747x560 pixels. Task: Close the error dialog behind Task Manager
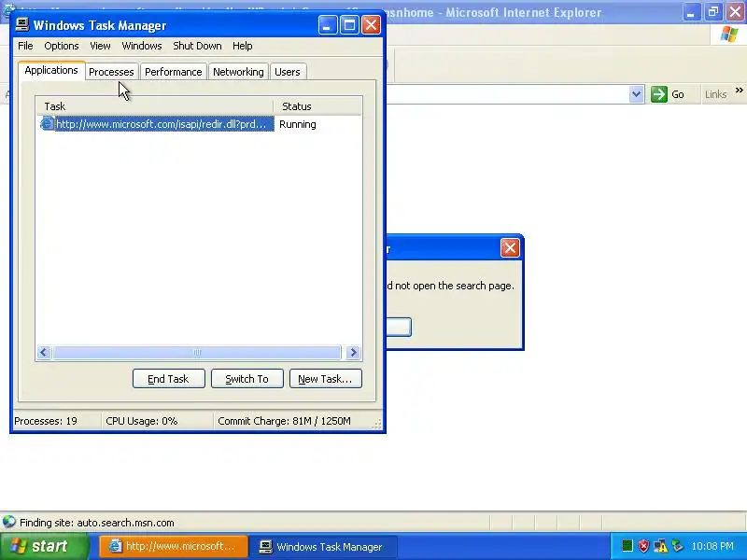tap(510, 248)
